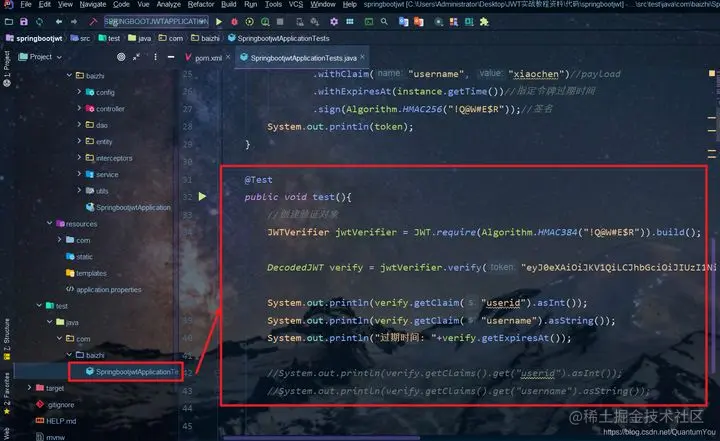Click the Open folder toolbar icon
The height and width of the screenshot is (441, 720).
click(9, 22)
